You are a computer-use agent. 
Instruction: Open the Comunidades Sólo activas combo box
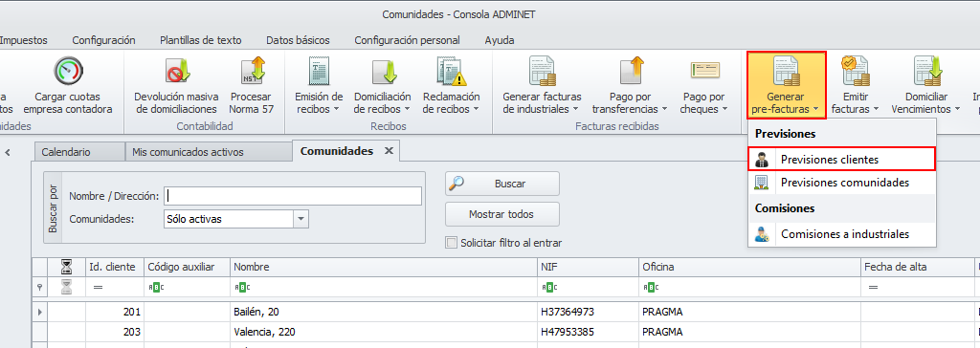(x=236, y=219)
